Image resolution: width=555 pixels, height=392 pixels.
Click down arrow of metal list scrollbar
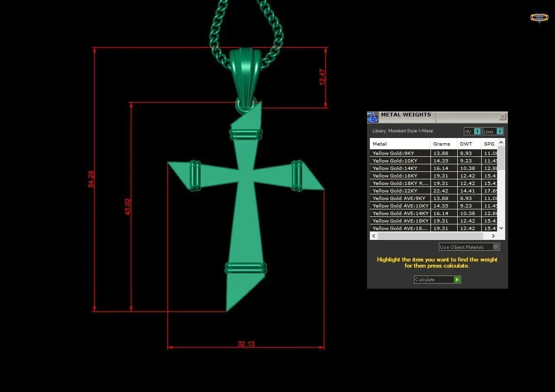point(501,228)
